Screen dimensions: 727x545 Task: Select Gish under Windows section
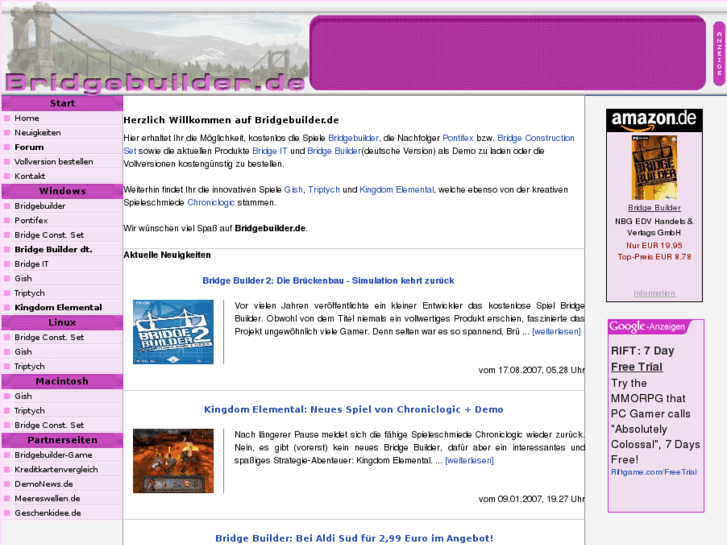pyautogui.click(x=23, y=278)
